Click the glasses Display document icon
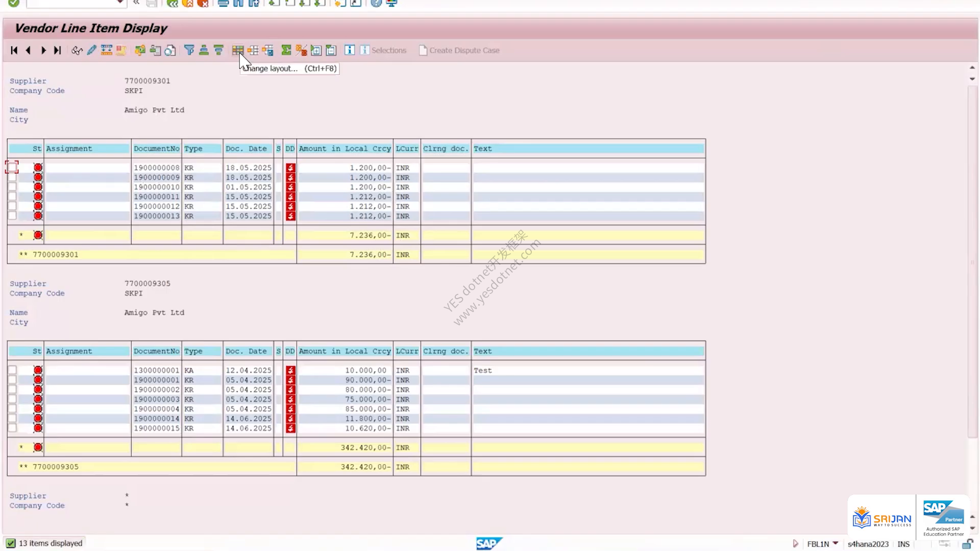 [x=77, y=50]
